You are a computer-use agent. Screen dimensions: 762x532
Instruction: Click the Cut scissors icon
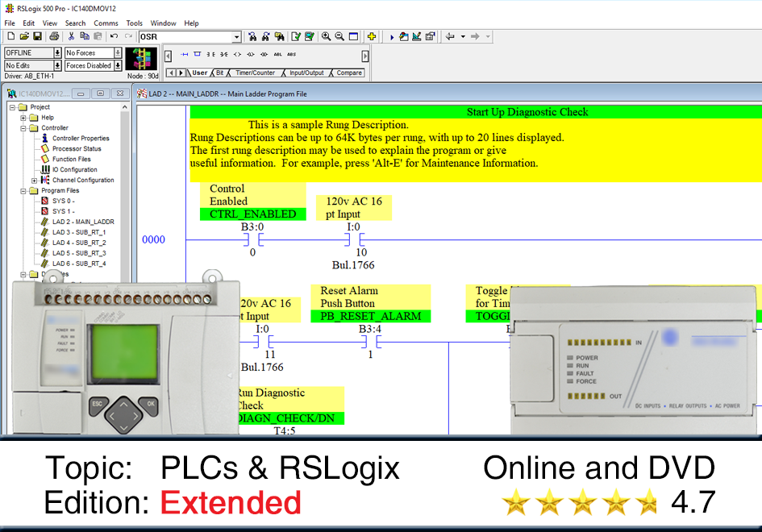71,36
